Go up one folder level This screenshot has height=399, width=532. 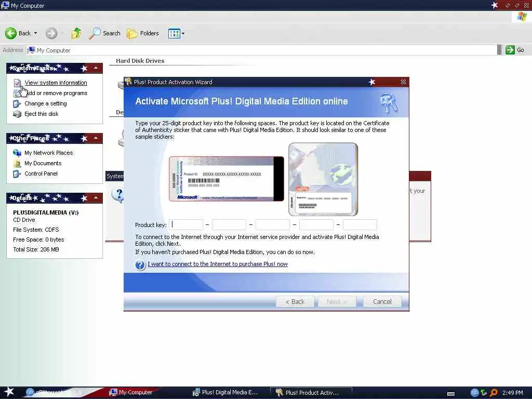coord(77,33)
